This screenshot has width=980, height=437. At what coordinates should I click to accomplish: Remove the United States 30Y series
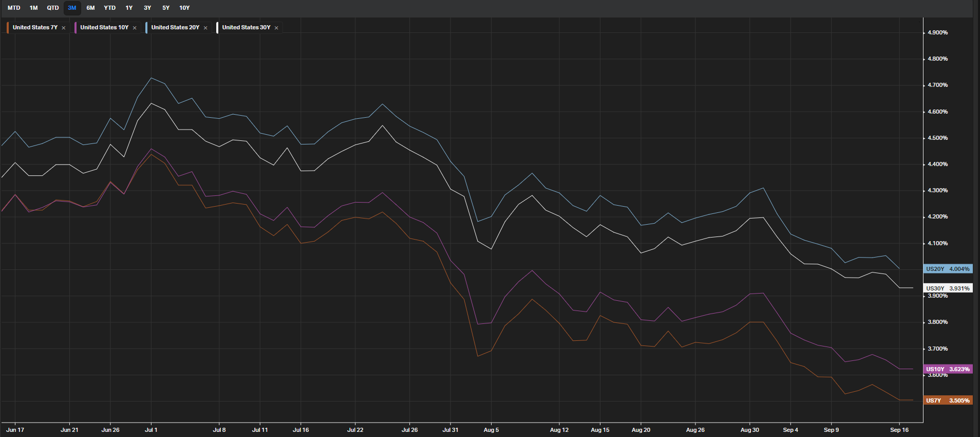pyautogui.click(x=276, y=28)
